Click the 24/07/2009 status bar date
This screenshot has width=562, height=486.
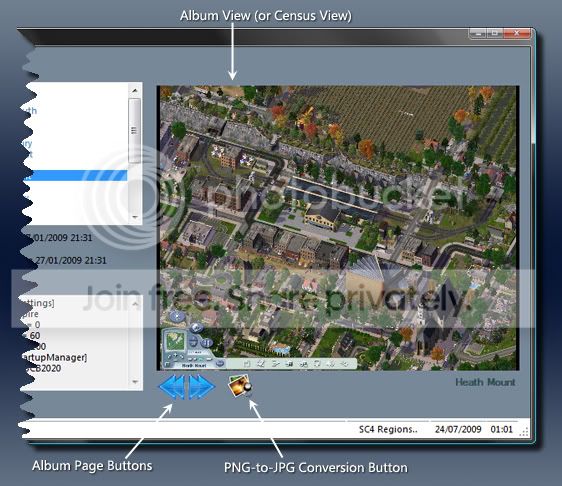point(458,429)
